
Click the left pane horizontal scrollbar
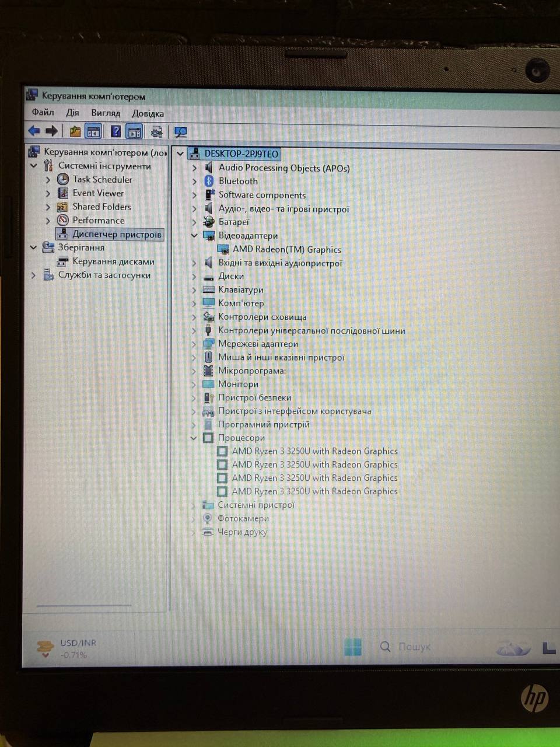click(x=84, y=606)
